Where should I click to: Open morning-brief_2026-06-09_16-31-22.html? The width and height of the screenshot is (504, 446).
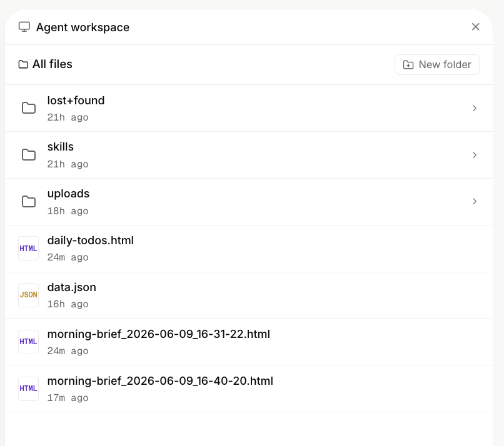[x=249, y=342]
